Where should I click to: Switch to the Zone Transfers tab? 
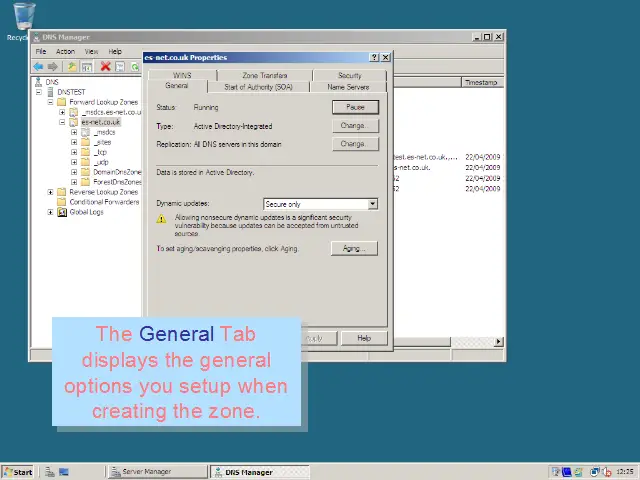(265, 76)
